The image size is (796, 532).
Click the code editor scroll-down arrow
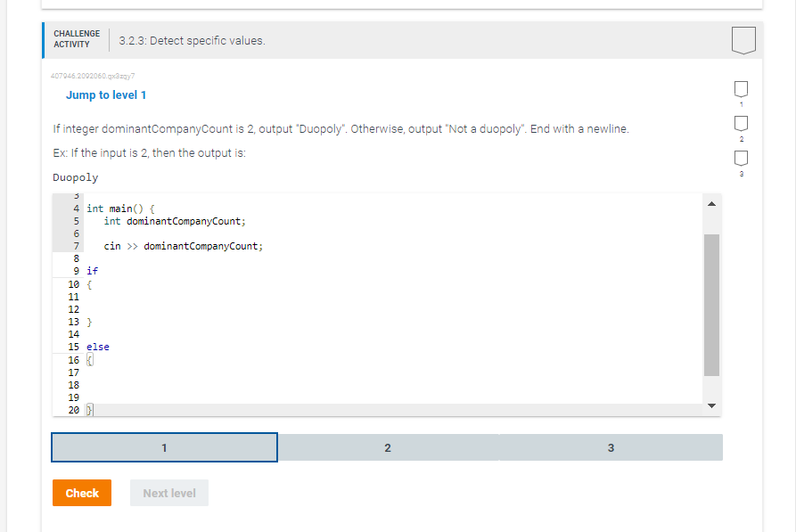pyautogui.click(x=711, y=405)
